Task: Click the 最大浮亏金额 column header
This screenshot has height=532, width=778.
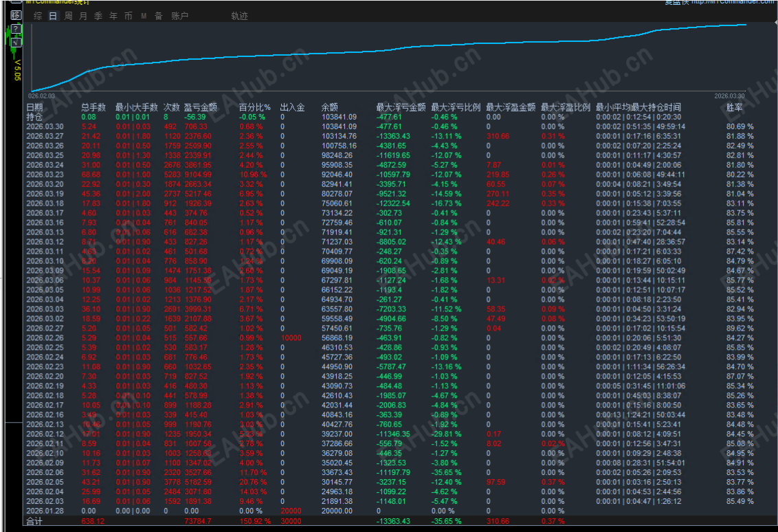Action: click(401, 107)
